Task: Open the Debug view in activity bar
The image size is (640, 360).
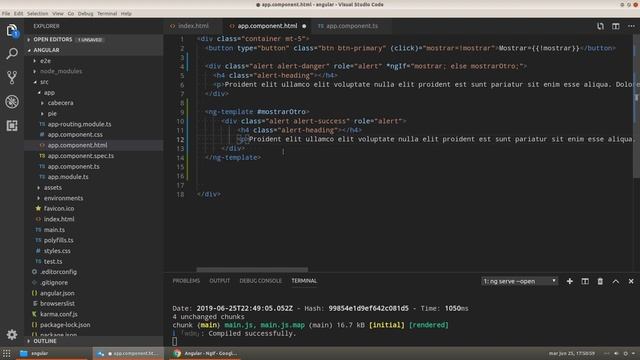Action: [12, 102]
